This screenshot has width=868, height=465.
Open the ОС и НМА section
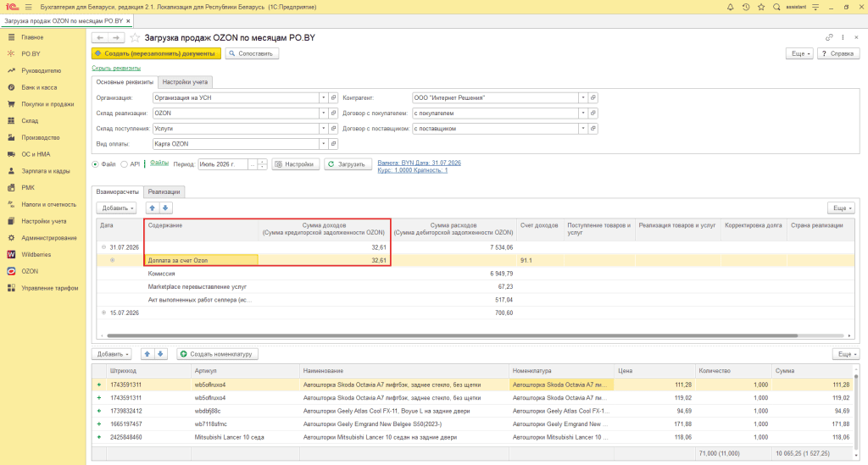click(x=36, y=154)
